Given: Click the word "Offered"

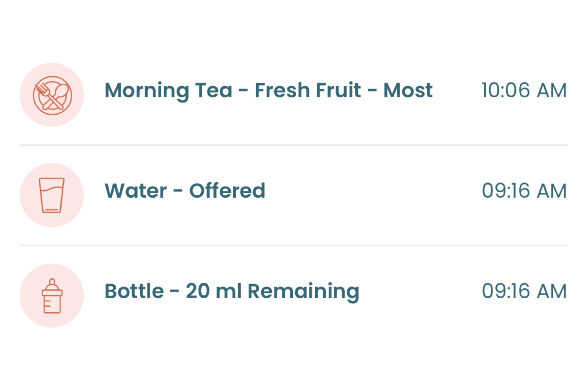Looking at the screenshot, I should pos(227,191).
